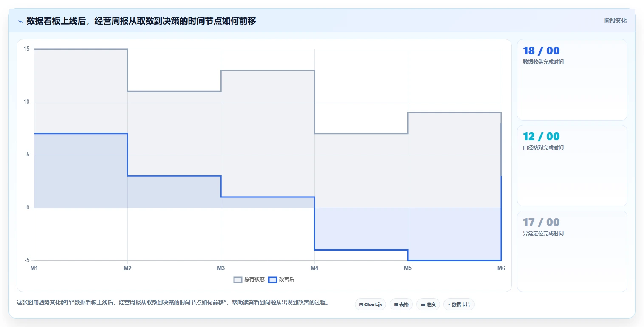This screenshot has height=327, width=644.
Task: Click the blue 改善后 legend color box
Action: coord(272,279)
